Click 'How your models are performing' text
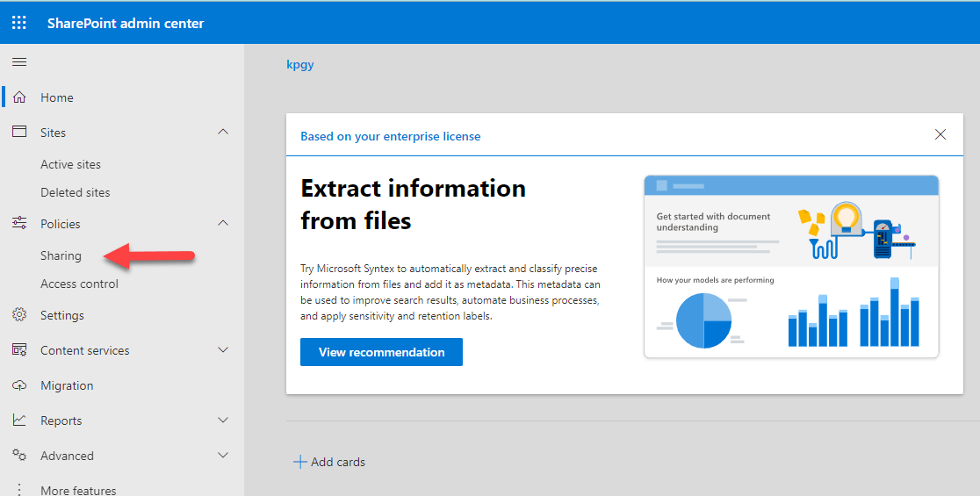The height and width of the screenshot is (496, 980). tap(715, 280)
